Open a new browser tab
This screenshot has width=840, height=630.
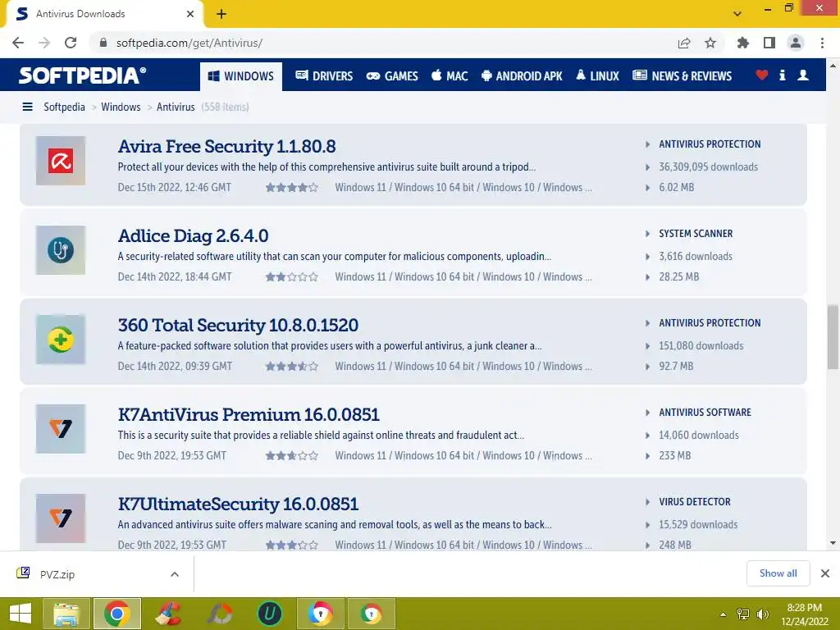tap(221, 14)
